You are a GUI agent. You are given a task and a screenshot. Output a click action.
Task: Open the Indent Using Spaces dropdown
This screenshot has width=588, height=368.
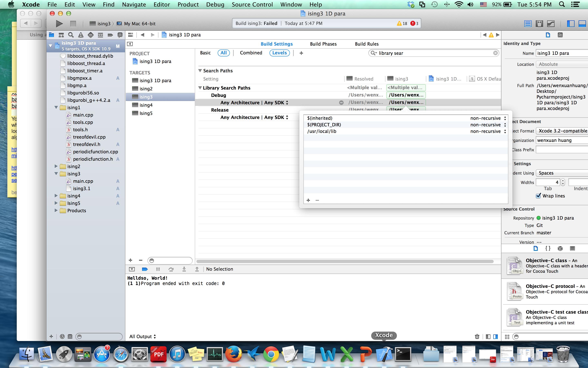[x=562, y=173]
